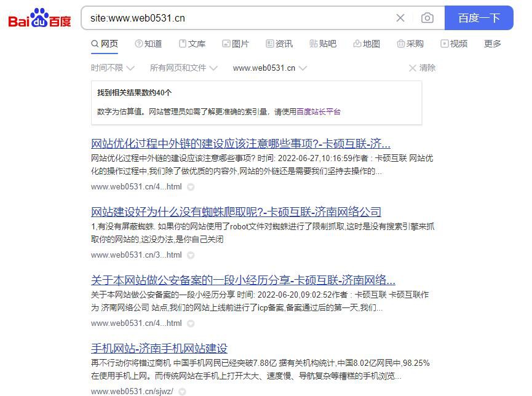532x396 pixels.
Task: Open the 百度站长平台 link
Action: [318, 112]
